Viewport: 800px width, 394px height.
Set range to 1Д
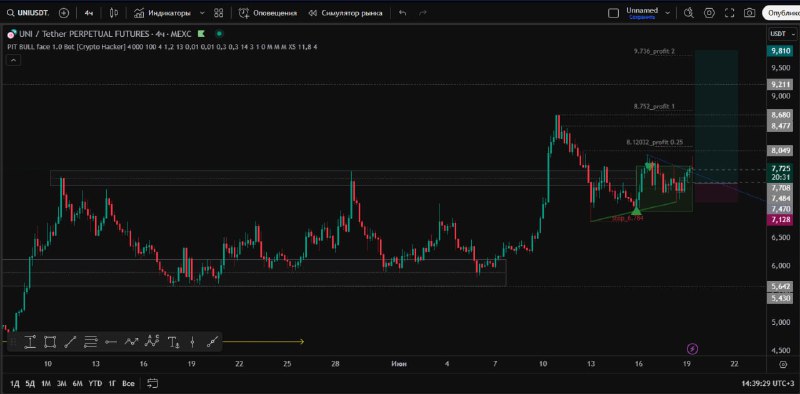click(x=14, y=383)
